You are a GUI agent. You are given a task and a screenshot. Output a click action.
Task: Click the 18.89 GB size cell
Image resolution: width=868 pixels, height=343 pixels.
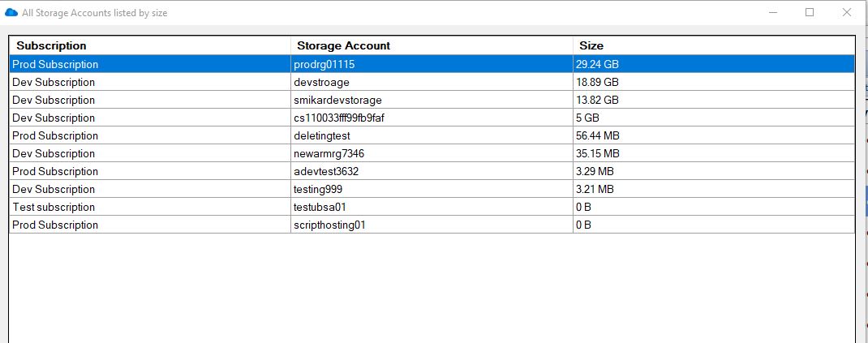(x=714, y=83)
